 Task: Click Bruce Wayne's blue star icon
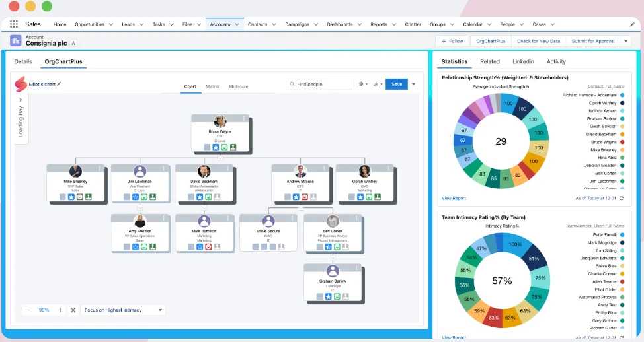coord(216,147)
